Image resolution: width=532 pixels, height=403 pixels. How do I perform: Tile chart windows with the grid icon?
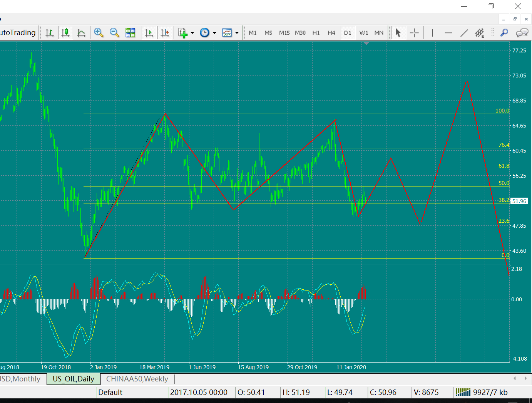pos(130,33)
